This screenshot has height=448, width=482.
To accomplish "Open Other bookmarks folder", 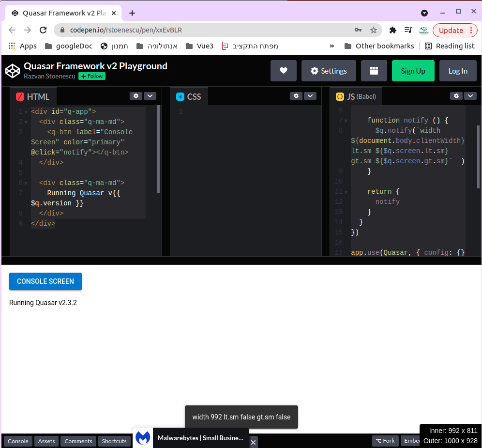I will [379, 46].
